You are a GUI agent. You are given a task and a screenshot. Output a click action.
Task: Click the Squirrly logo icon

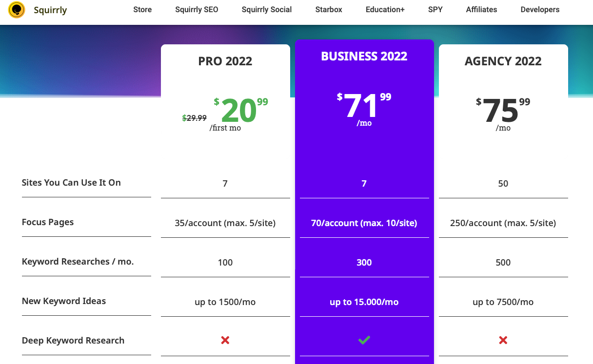coord(17,10)
